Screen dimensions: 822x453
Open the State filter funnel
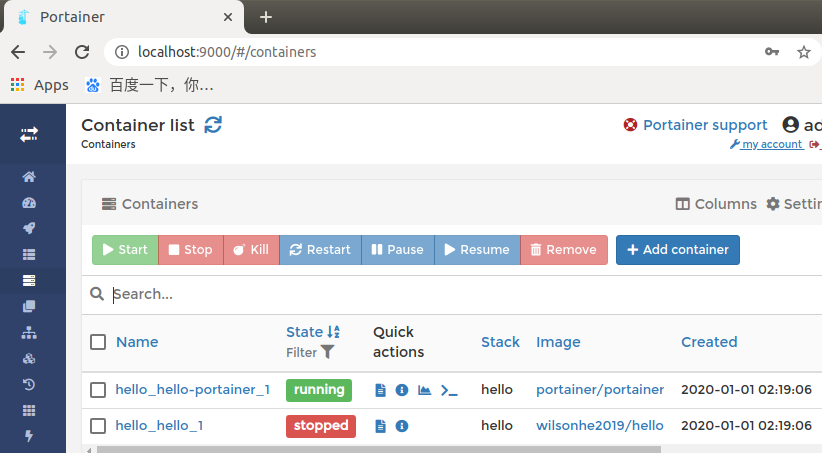tap(327, 352)
